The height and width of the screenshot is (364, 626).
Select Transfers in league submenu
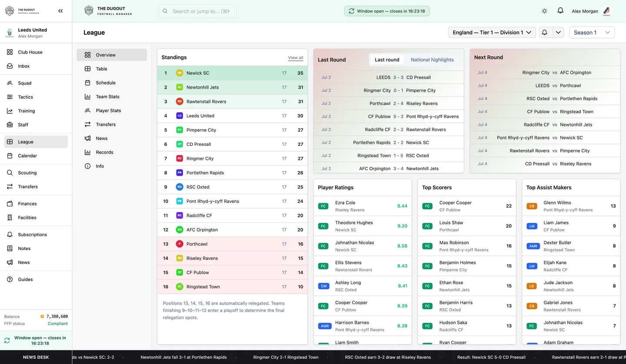112,124
